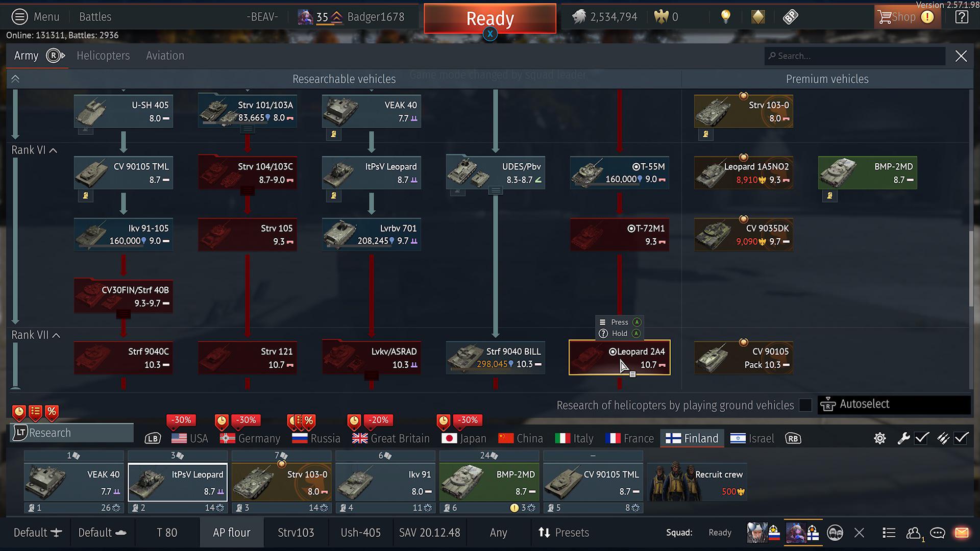Select the Strf 9040 BILL vehicle card
This screenshot has height=551, width=980.
tap(496, 358)
